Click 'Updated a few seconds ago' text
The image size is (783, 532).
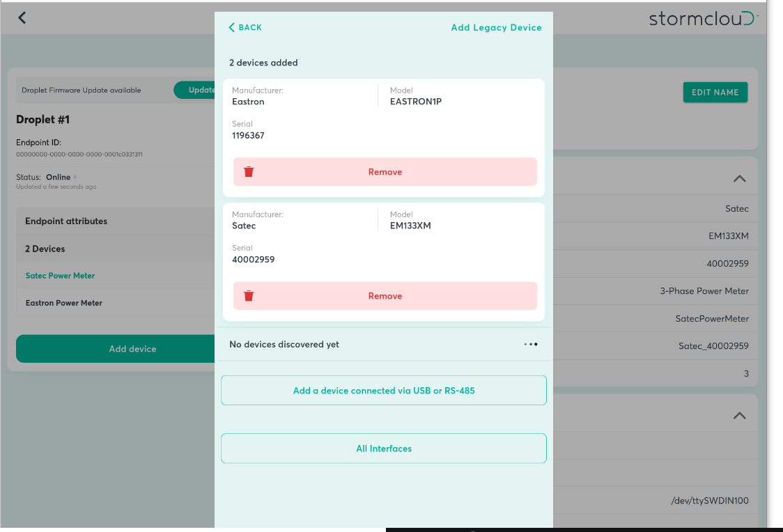[56, 187]
